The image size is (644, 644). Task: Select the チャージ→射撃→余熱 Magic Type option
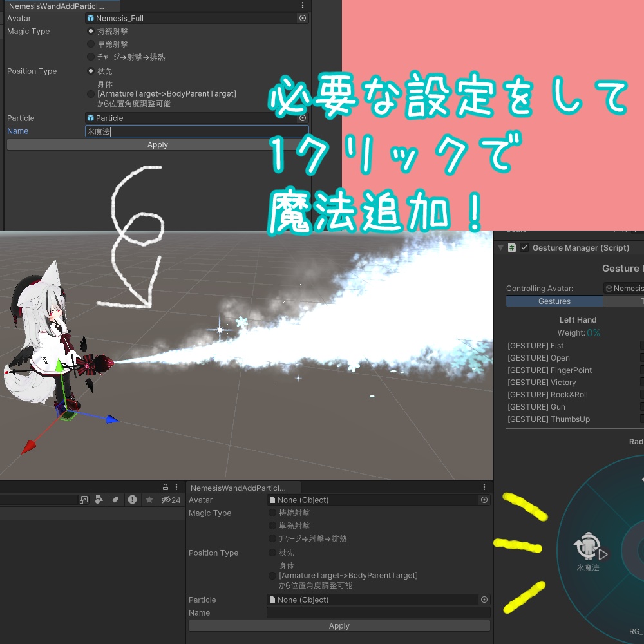[x=90, y=57]
